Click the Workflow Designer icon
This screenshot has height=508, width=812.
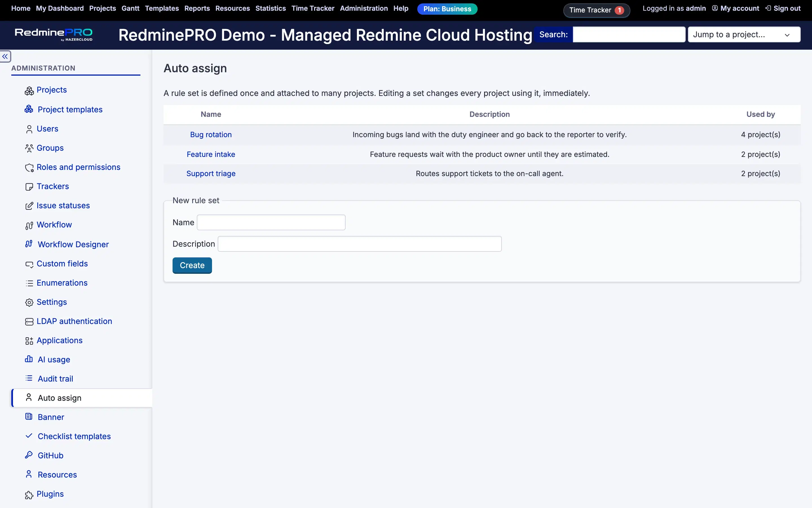point(29,244)
